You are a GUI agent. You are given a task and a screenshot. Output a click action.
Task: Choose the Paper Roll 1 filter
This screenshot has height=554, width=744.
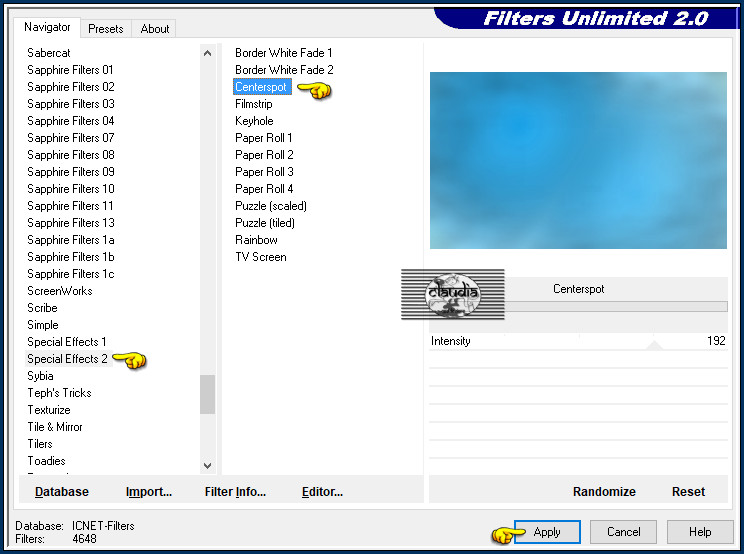(264, 138)
